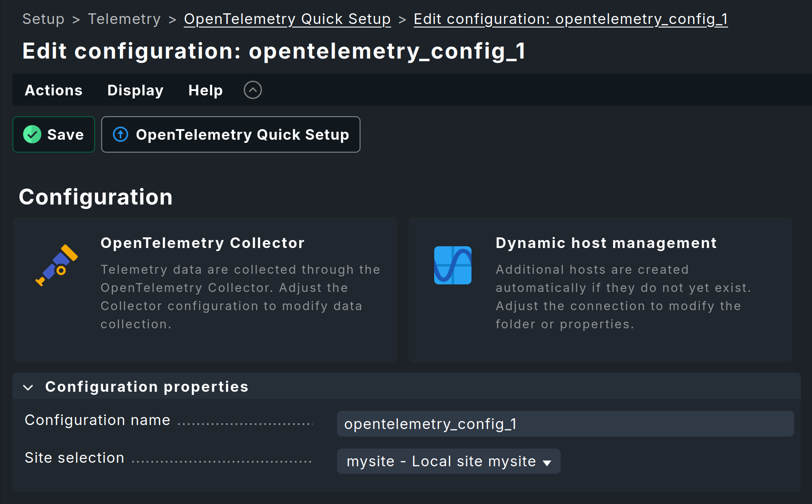Image resolution: width=812 pixels, height=504 pixels.
Task: Follow the OpenTelemetry Quick Setup breadcrumb link
Action: point(287,19)
